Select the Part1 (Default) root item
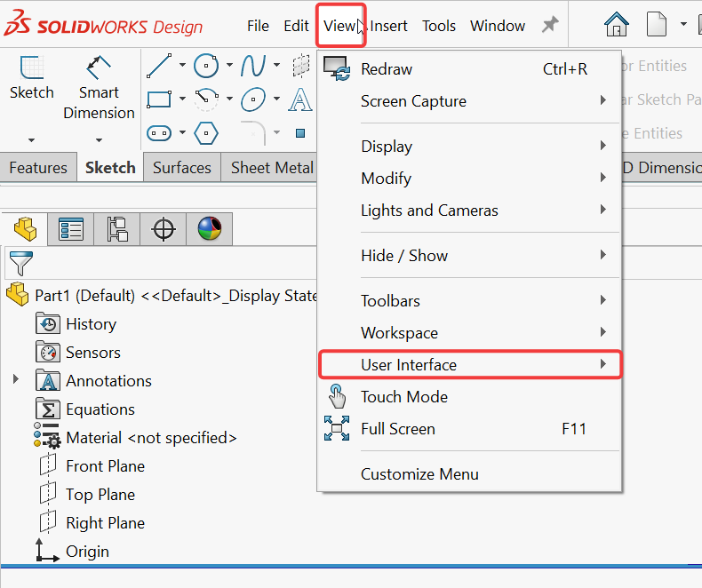Image resolution: width=702 pixels, height=588 pixels. point(162,296)
